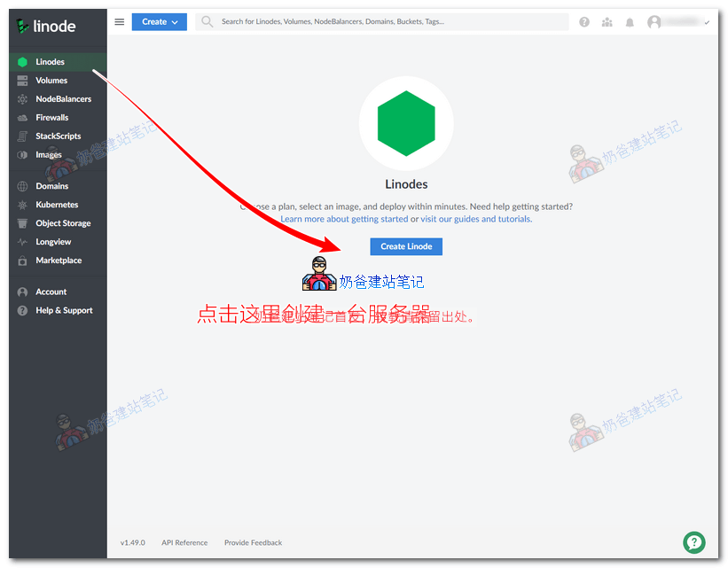Click the Volumes sidebar icon
728x568 pixels.
(x=22, y=81)
